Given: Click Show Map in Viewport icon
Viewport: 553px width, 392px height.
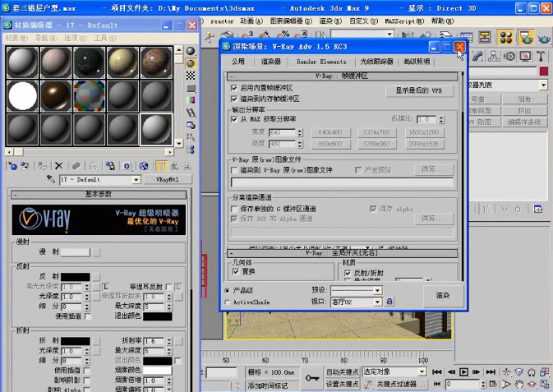Looking at the screenshot, I should 144,166.
